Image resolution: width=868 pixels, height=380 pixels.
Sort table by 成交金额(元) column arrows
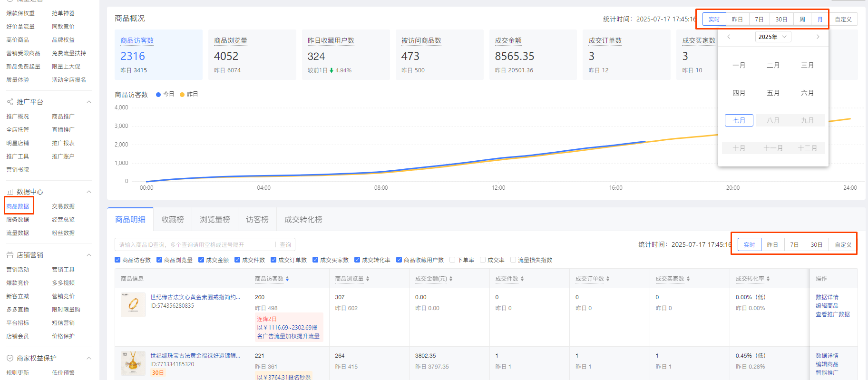coord(451,279)
